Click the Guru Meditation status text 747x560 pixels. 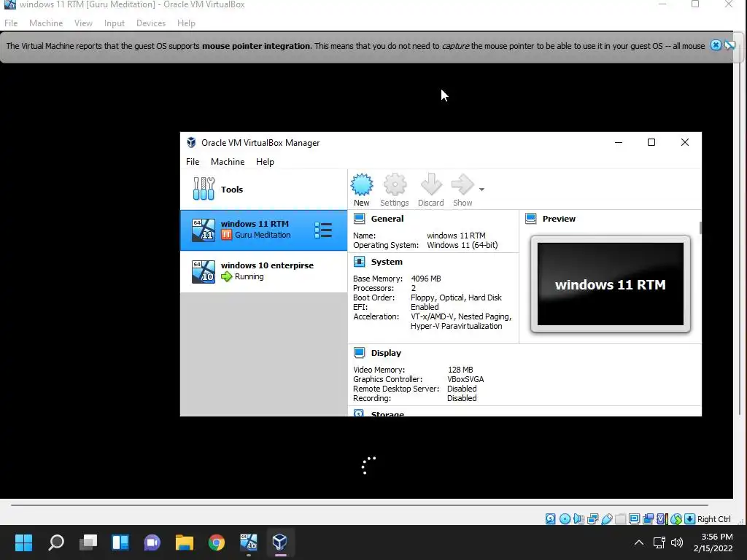(263, 235)
